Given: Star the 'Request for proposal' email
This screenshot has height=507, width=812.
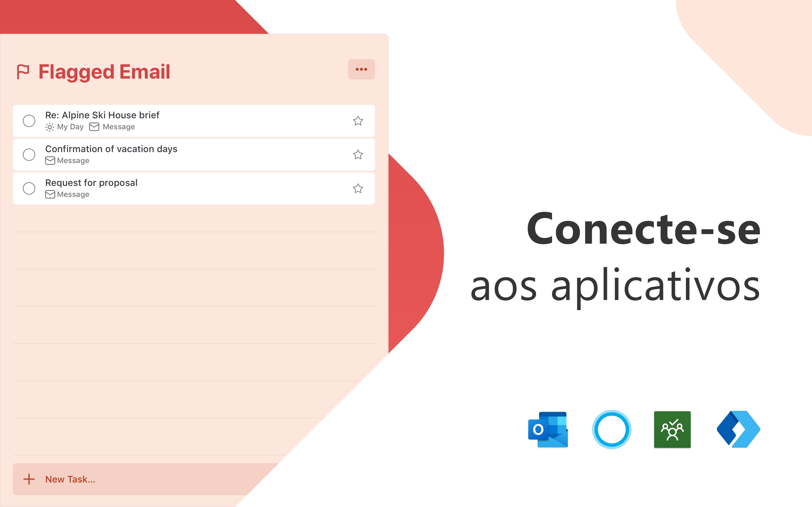Looking at the screenshot, I should (357, 188).
